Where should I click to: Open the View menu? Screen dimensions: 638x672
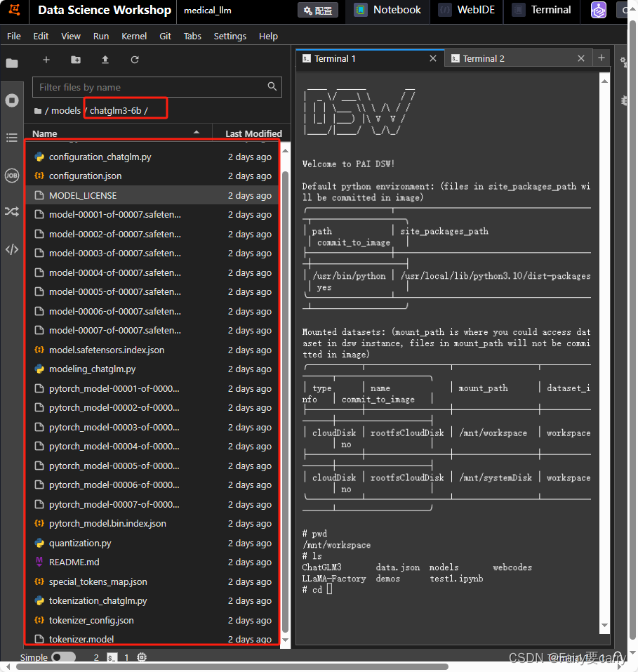(x=71, y=36)
